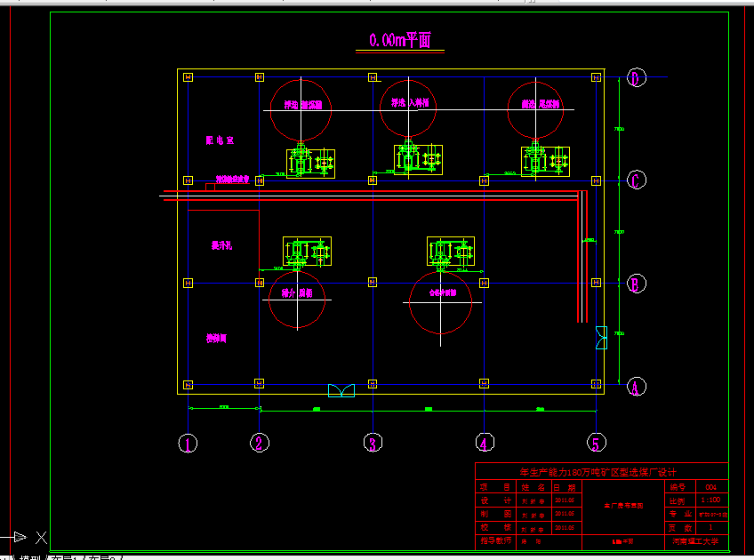Viewport: 754px width, 560px height.
Task: Click the 姓名 header cell
Action: pos(533,487)
